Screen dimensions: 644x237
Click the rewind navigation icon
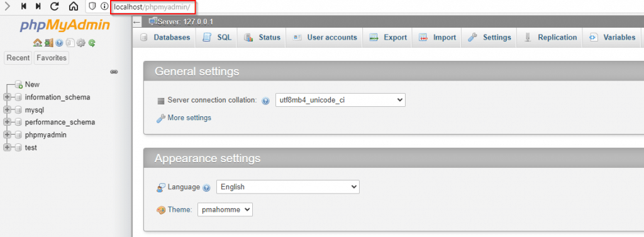(24, 6)
